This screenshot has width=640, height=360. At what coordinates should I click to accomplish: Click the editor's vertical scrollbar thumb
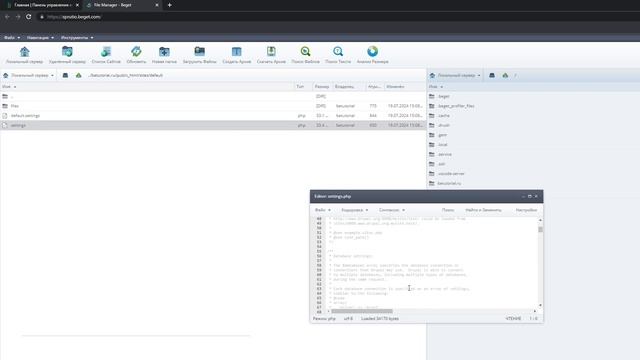click(x=540, y=229)
